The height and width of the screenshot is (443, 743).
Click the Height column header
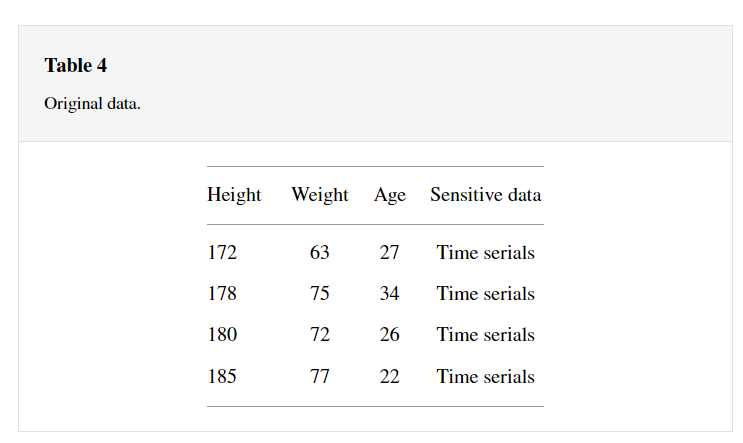234,195
